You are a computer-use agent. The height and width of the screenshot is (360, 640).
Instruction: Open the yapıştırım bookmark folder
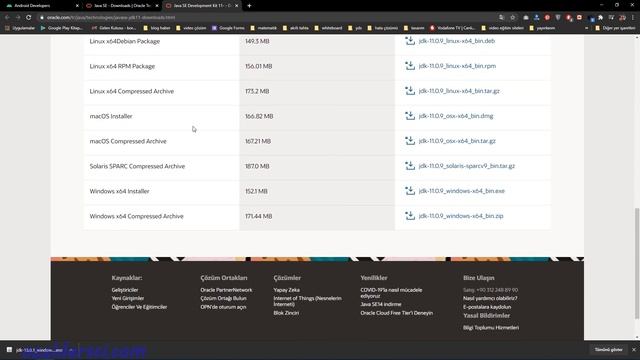click(x=542, y=28)
